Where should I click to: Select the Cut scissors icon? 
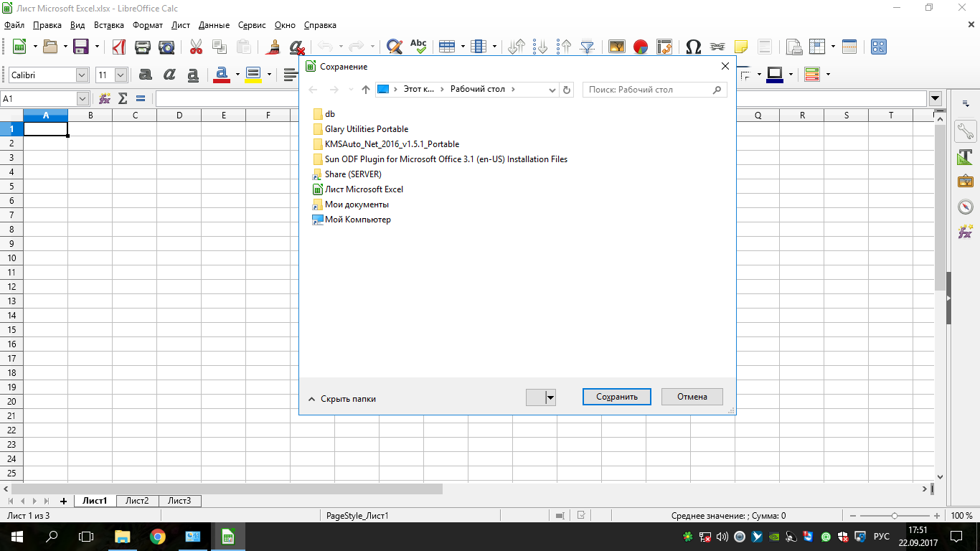pyautogui.click(x=196, y=47)
